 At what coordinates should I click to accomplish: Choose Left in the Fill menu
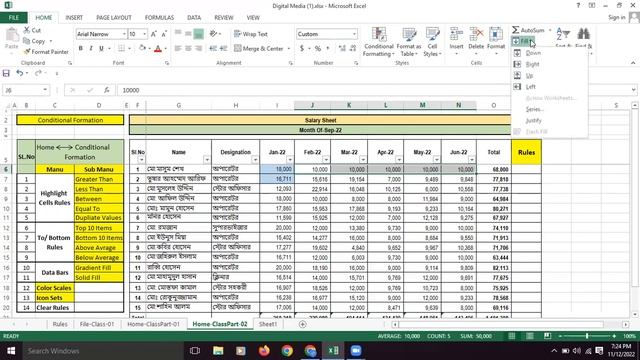[x=531, y=87]
